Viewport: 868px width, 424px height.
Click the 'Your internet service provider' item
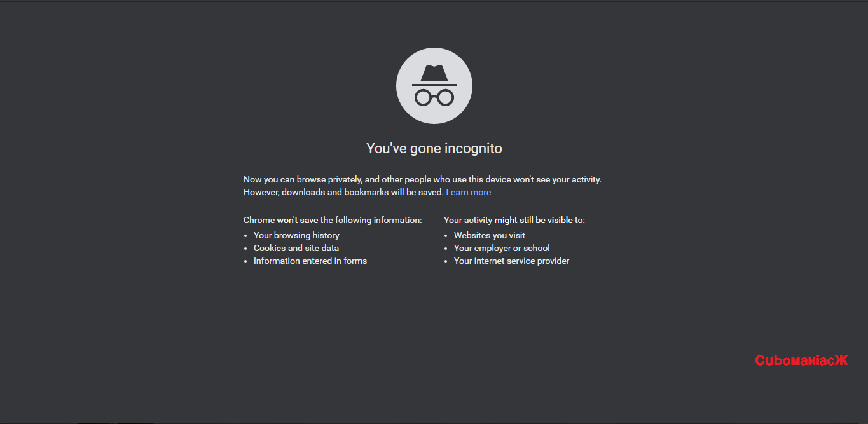(x=512, y=261)
